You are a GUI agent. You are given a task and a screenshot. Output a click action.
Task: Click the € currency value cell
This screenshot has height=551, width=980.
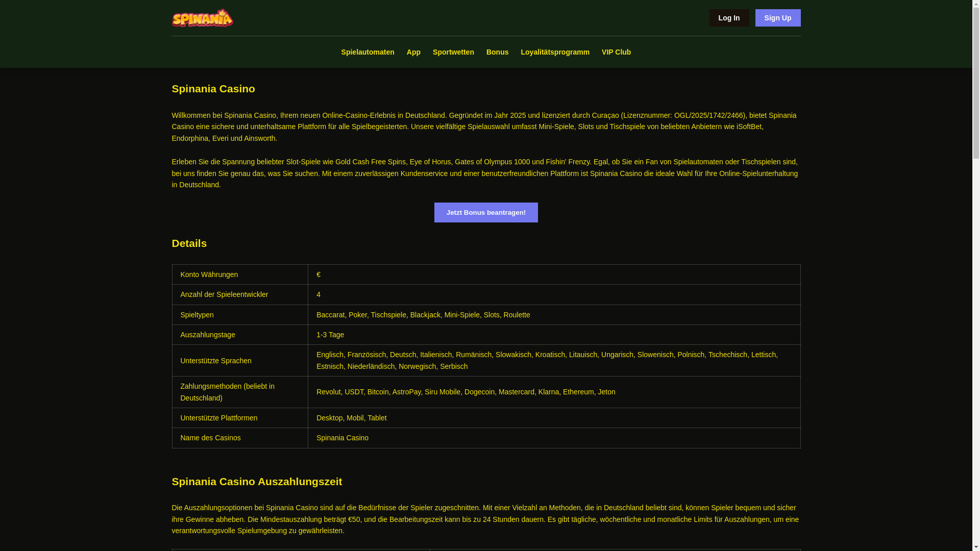(x=554, y=274)
